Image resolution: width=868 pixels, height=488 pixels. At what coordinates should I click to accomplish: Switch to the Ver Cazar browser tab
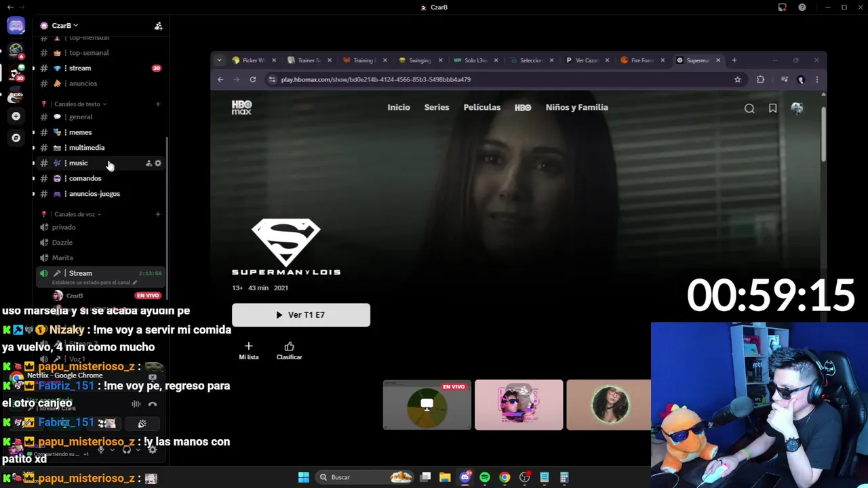(x=586, y=60)
